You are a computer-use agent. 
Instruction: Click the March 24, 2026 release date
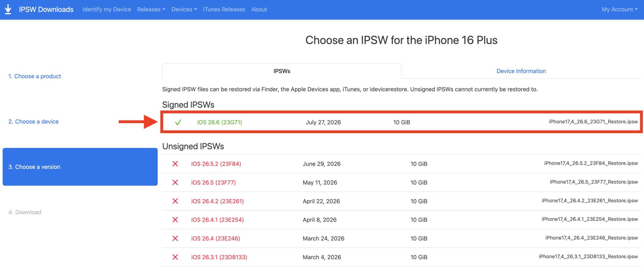pos(324,239)
